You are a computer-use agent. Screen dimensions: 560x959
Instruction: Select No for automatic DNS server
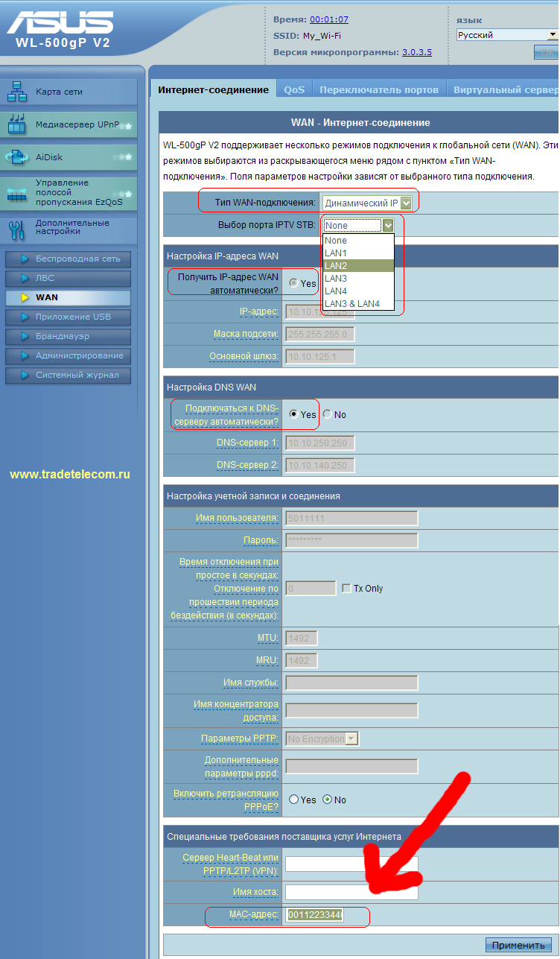click(328, 414)
